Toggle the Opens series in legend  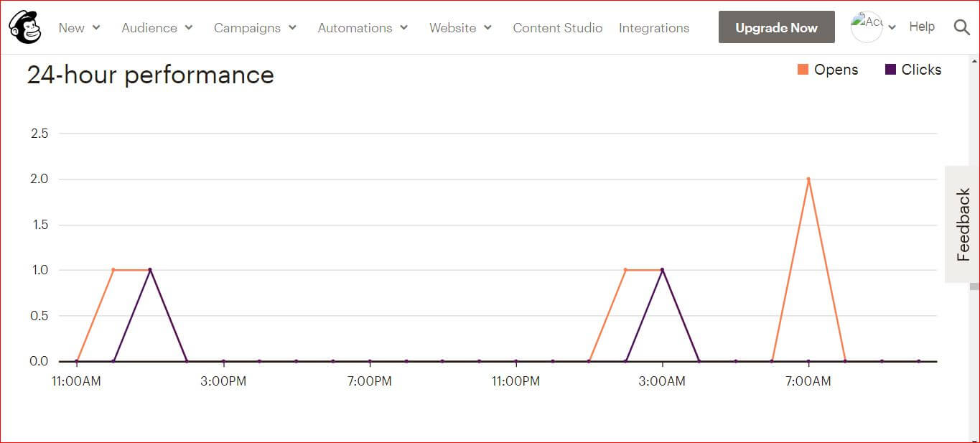click(x=828, y=70)
